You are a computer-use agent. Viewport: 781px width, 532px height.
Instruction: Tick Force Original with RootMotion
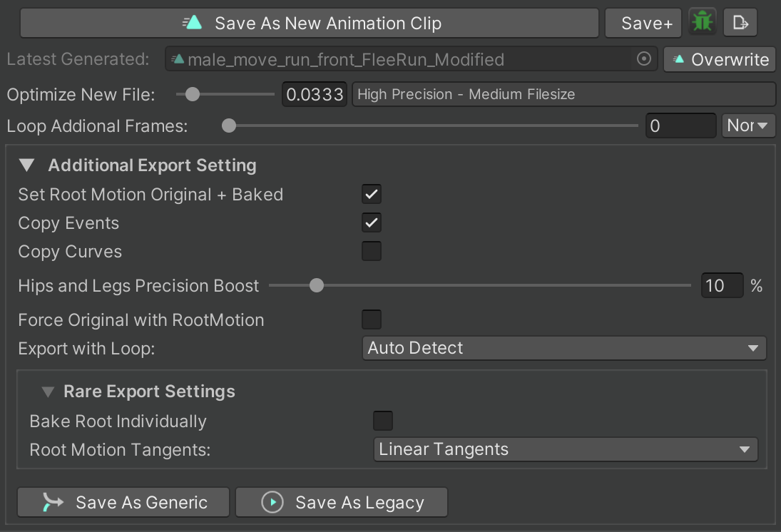[372, 319]
